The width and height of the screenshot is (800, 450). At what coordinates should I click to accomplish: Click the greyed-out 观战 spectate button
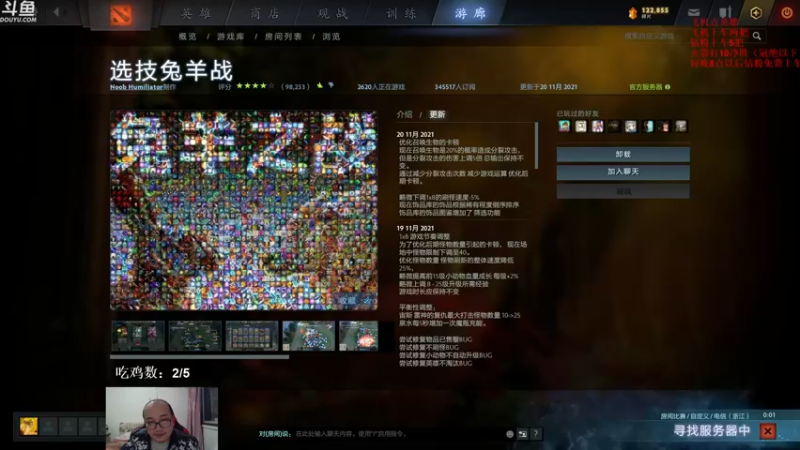pos(623,191)
